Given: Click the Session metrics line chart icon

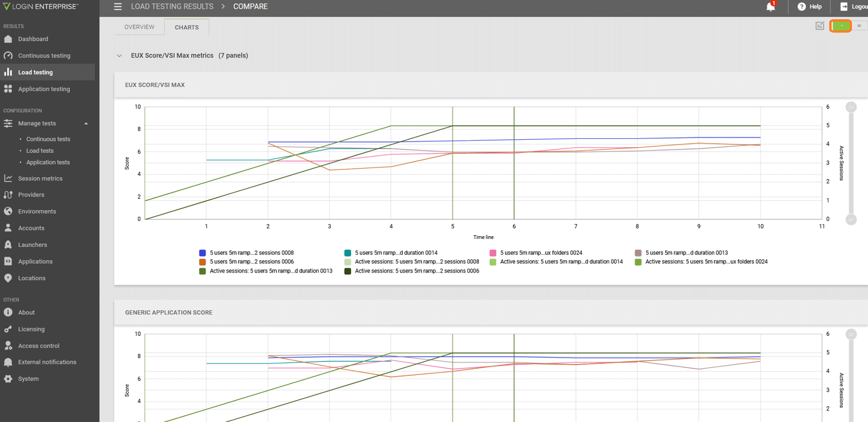Looking at the screenshot, I should (8, 178).
